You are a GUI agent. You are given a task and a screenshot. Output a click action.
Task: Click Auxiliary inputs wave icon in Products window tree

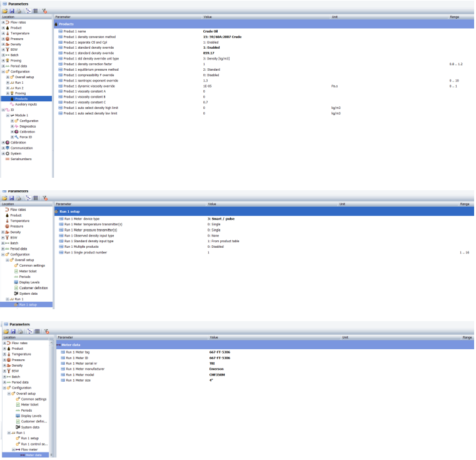click(12, 105)
